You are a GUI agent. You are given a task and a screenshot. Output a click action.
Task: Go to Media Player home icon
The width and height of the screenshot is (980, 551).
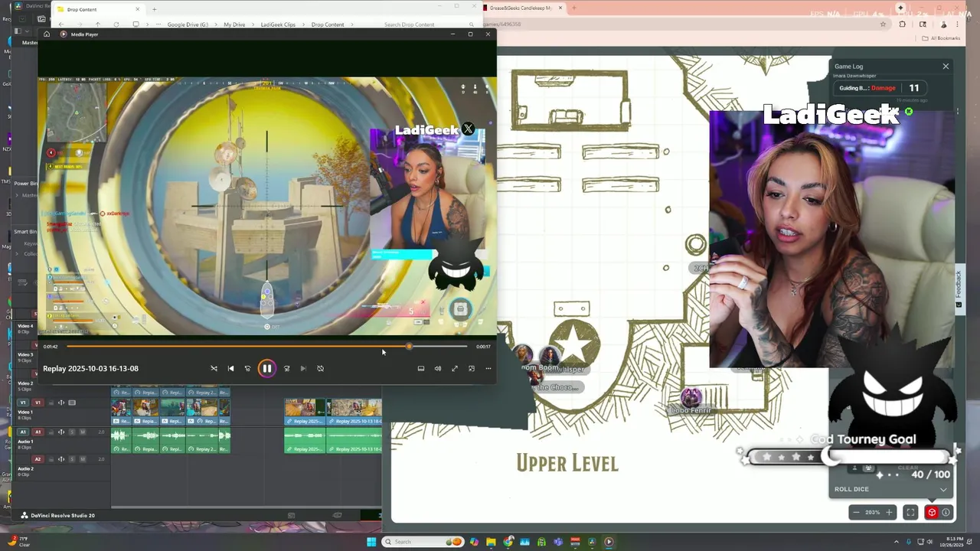click(x=47, y=34)
